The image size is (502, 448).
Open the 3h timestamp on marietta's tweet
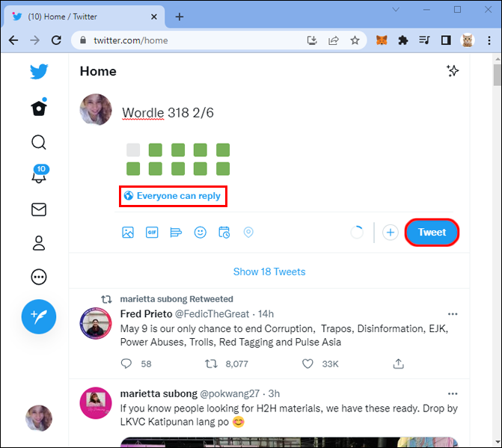click(x=274, y=393)
